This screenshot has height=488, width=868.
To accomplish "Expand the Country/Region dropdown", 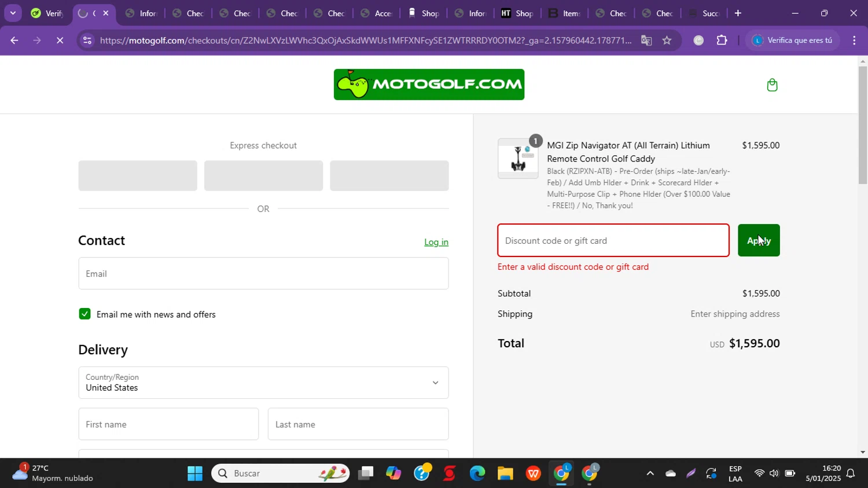I will click(x=263, y=383).
